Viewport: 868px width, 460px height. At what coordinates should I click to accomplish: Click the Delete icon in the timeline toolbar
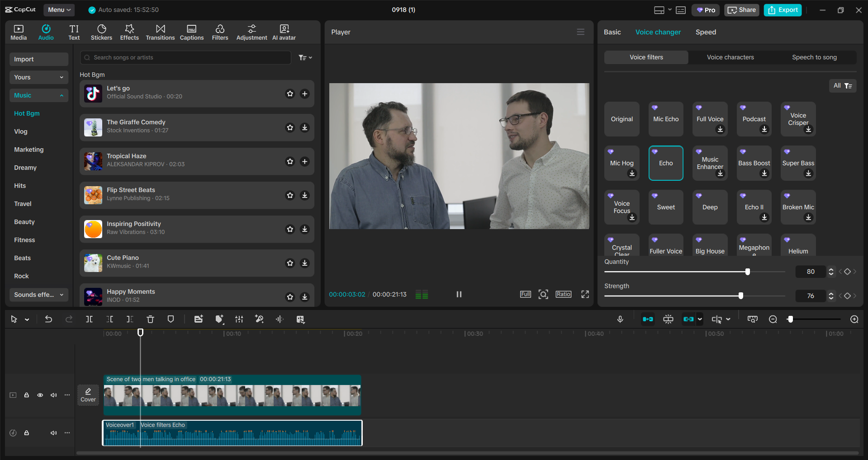[x=150, y=319]
